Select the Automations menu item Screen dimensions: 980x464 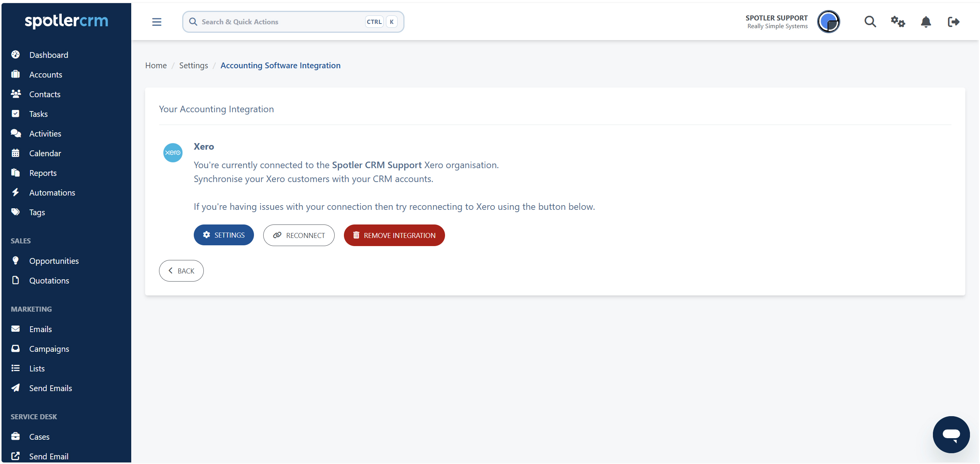[x=52, y=192]
